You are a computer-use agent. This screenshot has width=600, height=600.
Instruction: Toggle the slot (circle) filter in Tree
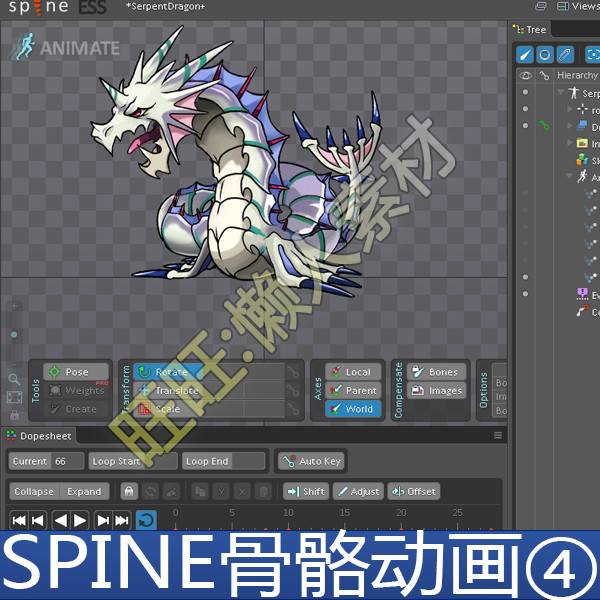[x=545, y=55]
